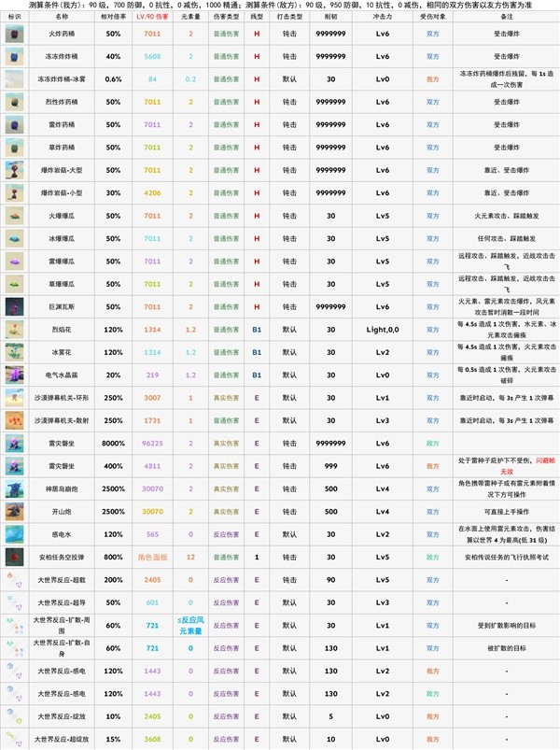The height and width of the screenshot is (750, 560).
Task: Click the 伤害类型 column header
Action: (226, 16)
